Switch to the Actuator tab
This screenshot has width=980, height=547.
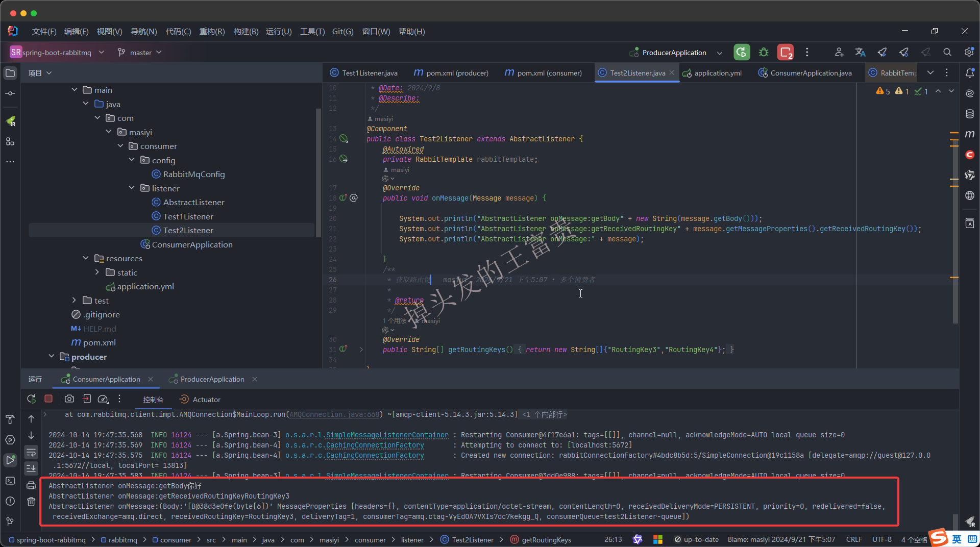tap(200, 400)
